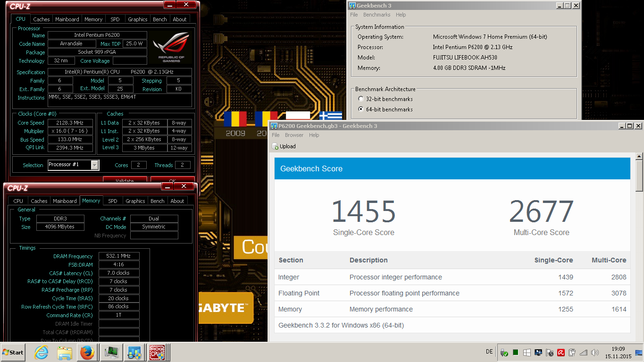This screenshot has height=362, width=644.
Task: Click the DE language indicator
Action: 489,352
